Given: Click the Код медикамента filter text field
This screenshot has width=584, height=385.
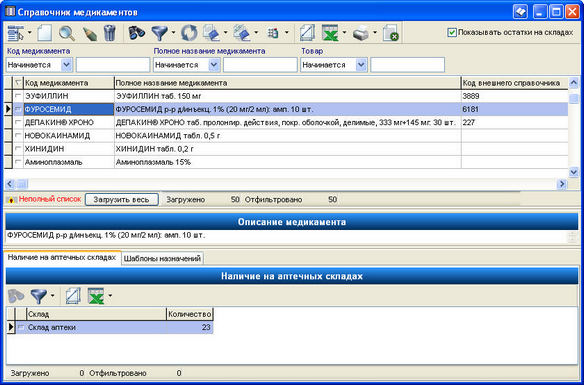Looking at the screenshot, I should tap(113, 65).
